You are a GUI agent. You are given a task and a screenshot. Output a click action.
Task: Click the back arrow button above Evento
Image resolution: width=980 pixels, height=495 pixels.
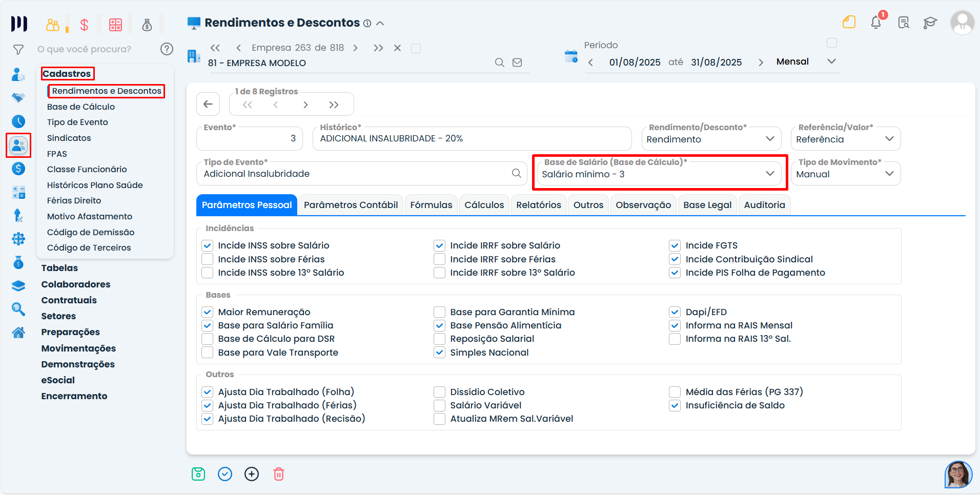208,105
